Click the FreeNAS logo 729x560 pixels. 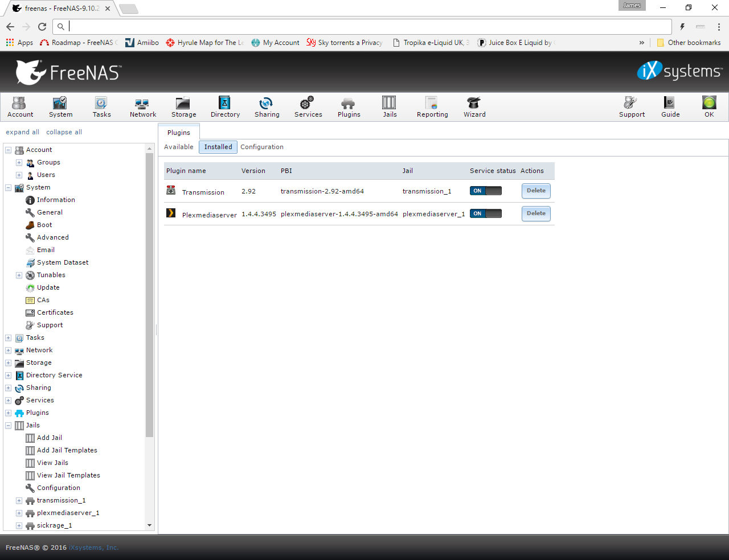click(68, 72)
